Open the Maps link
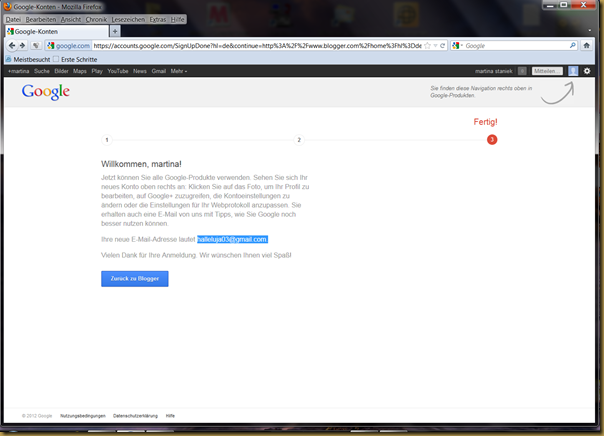This screenshot has width=604, height=436. (x=80, y=71)
